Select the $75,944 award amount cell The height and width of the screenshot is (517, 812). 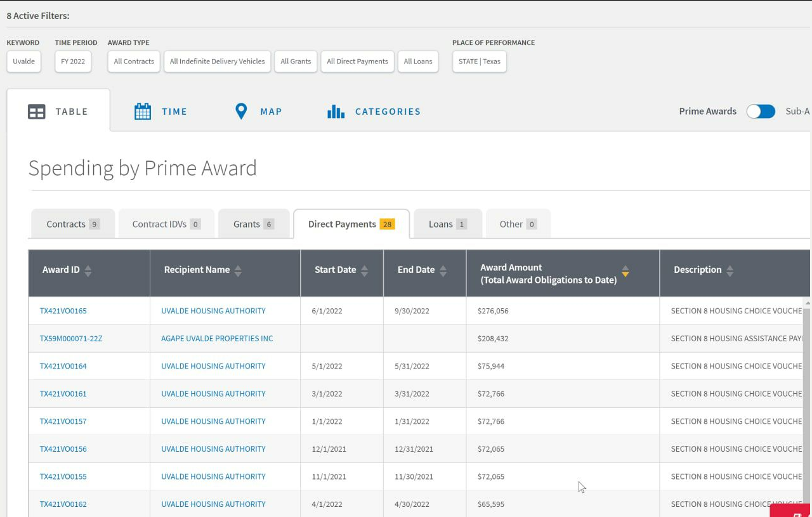coord(563,366)
